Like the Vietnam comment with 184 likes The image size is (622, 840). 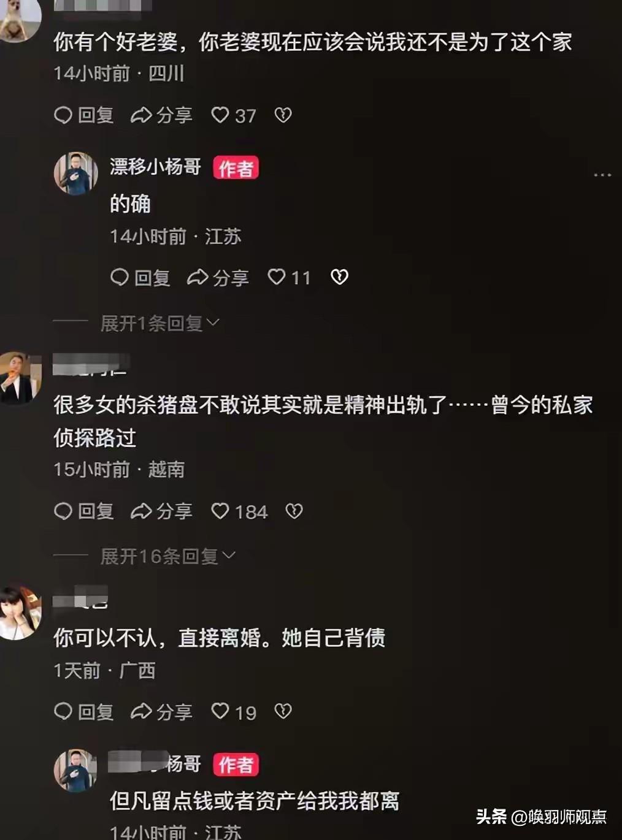239,511
